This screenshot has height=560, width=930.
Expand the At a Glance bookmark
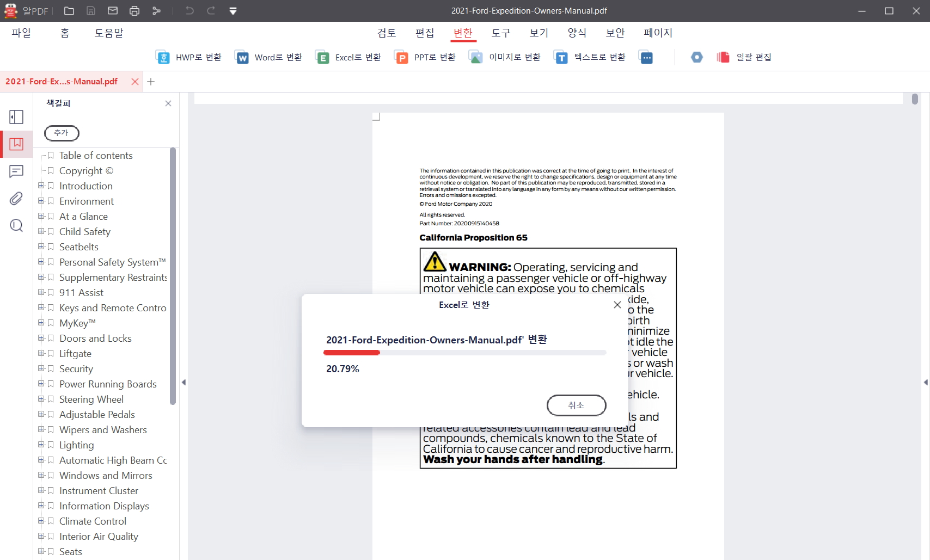click(x=41, y=217)
